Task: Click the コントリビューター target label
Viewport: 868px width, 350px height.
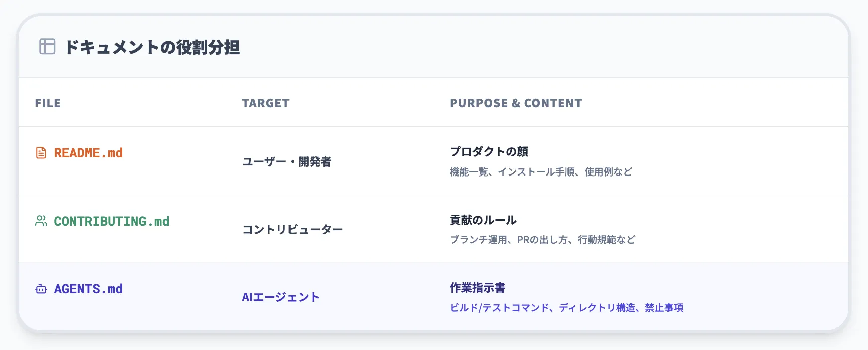Action: pyautogui.click(x=293, y=229)
